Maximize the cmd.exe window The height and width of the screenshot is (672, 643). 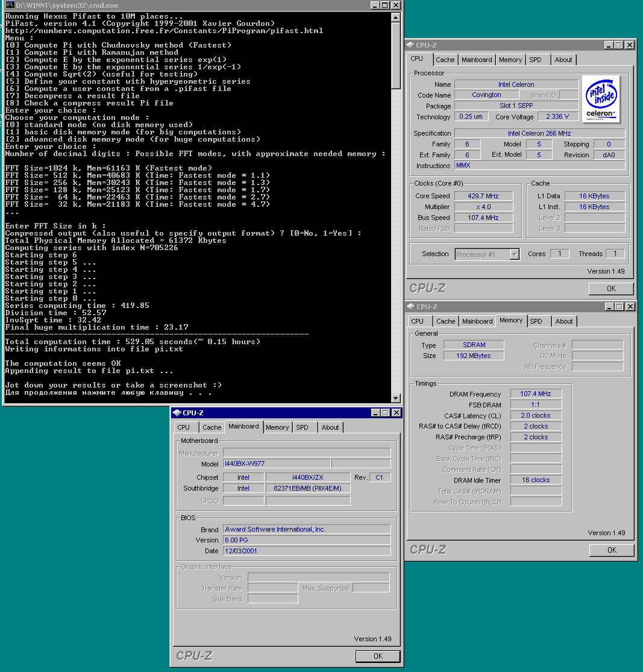(384, 5)
